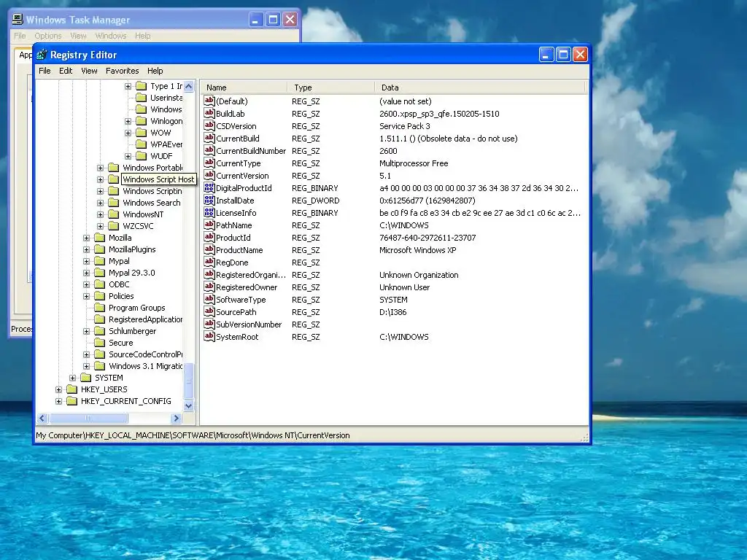Open the Registry Editor Help menu
747x560 pixels.
pos(155,71)
